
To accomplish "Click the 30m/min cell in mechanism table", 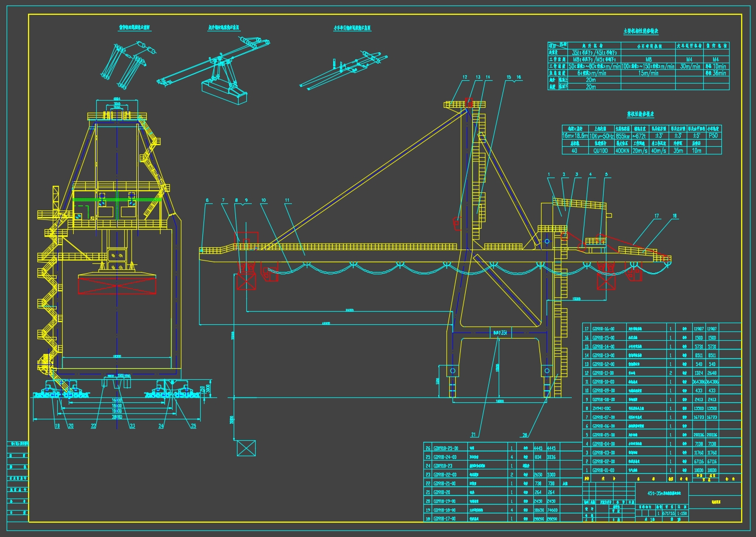I will point(689,66).
